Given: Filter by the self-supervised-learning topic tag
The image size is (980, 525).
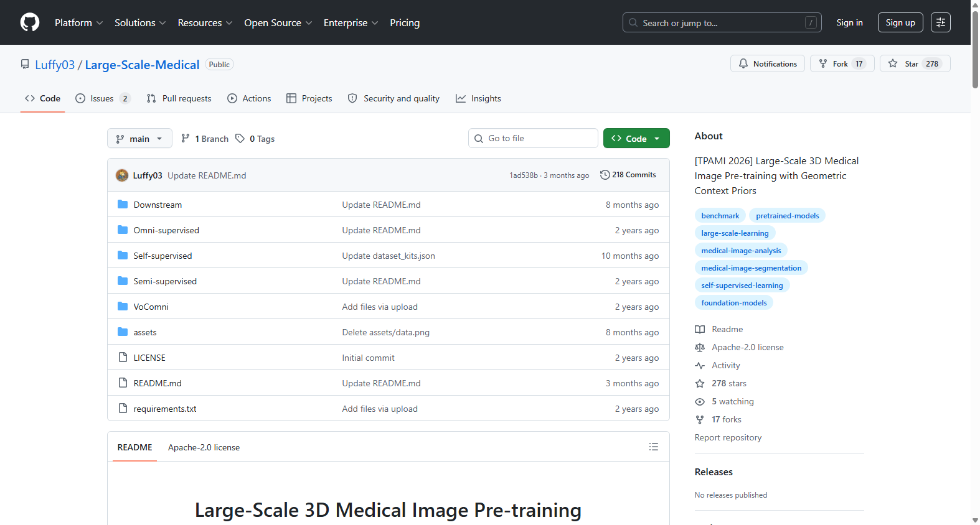Looking at the screenshot, I should point(742,286).
